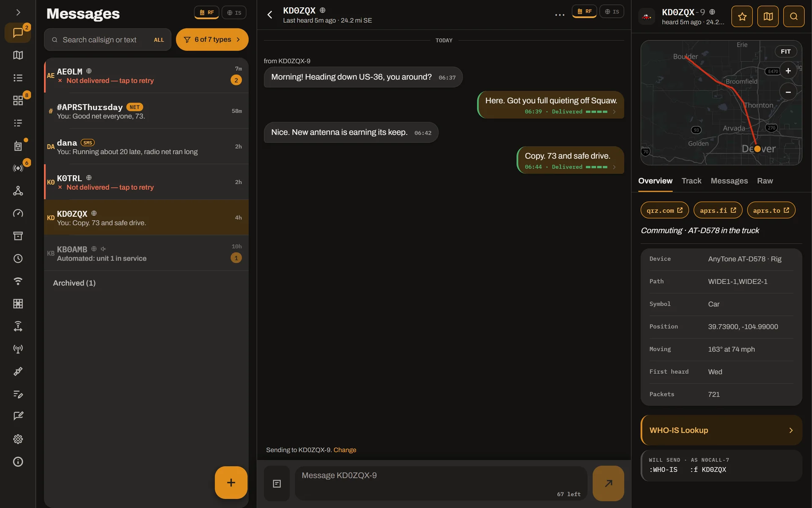This screenshot has height=508, width=812.
Task: Zoom out on the mini map
Action: [788, 92]
